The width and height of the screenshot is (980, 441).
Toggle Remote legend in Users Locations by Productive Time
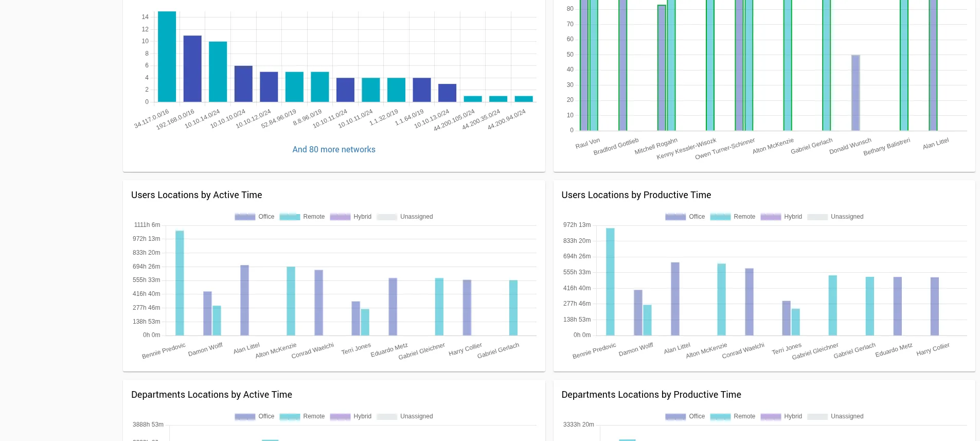coord(733,217)
